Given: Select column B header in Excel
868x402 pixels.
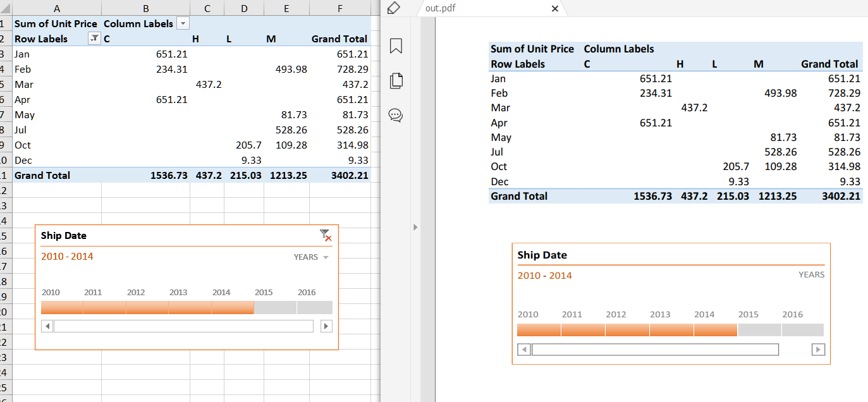Looking at the screenshot, I should tap(146, 8).
